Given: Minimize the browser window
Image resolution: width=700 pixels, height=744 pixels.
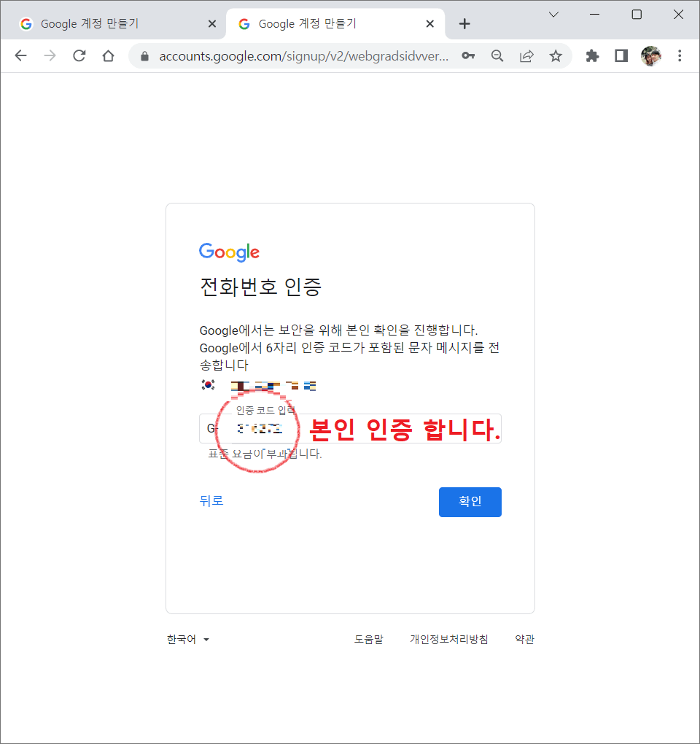Looking at the screenshot, I should (x=595, y=15).
